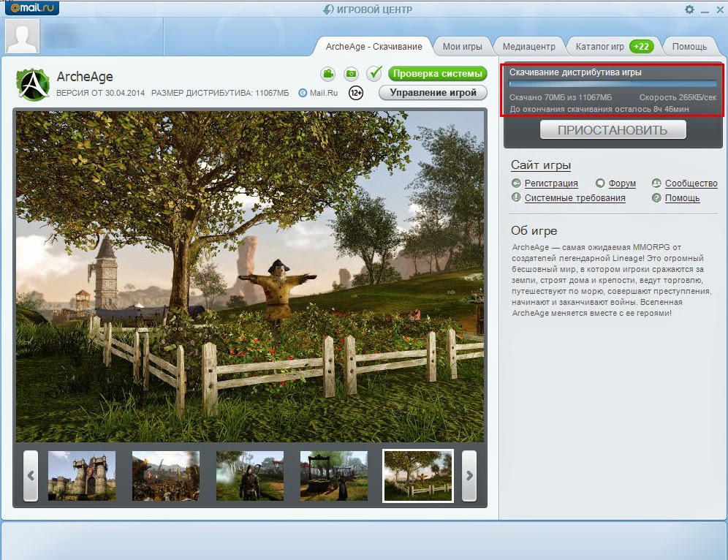Close the Игровой центр window

(x=720, y=10)
